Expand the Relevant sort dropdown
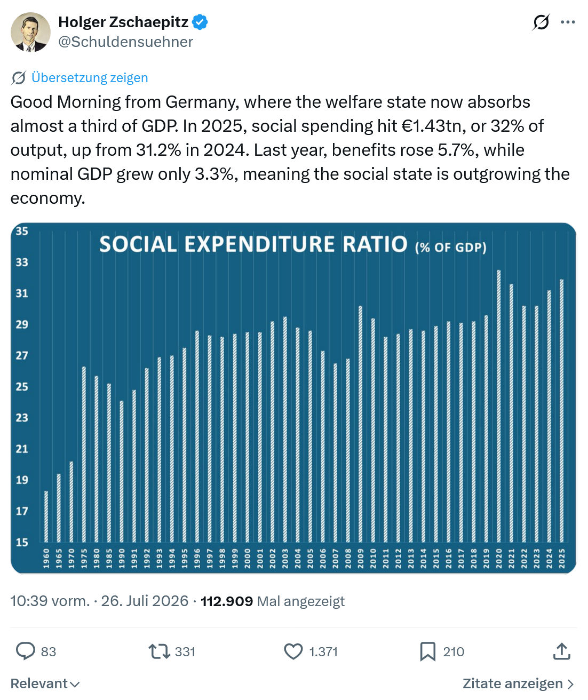 (45, 683)
